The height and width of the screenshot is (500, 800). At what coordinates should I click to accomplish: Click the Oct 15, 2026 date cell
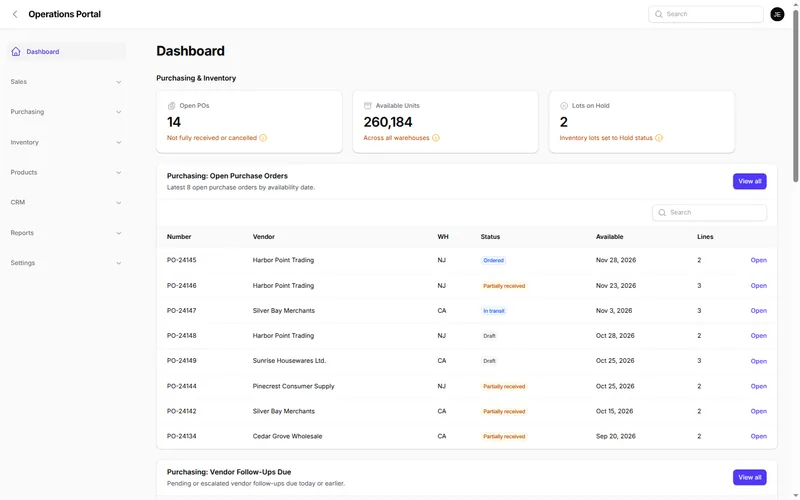[614, 411]
